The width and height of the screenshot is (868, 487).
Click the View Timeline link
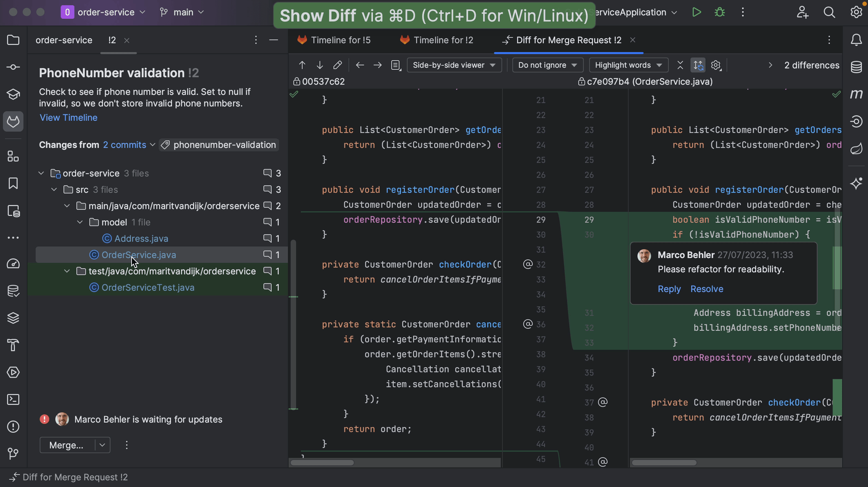click(x=69, y=117)
